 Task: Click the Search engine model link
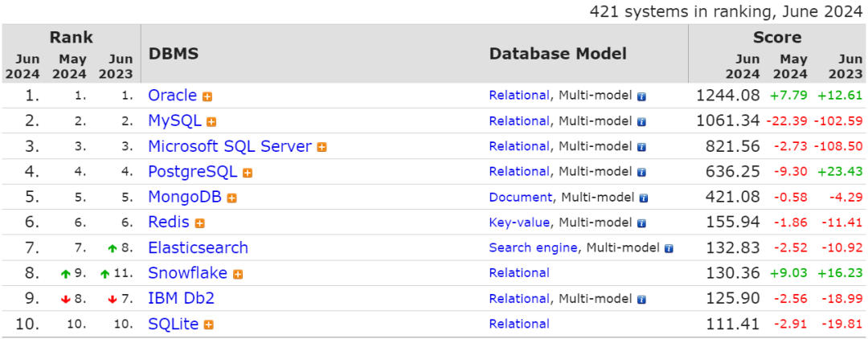pyautogui.click(x=533, y=248)
